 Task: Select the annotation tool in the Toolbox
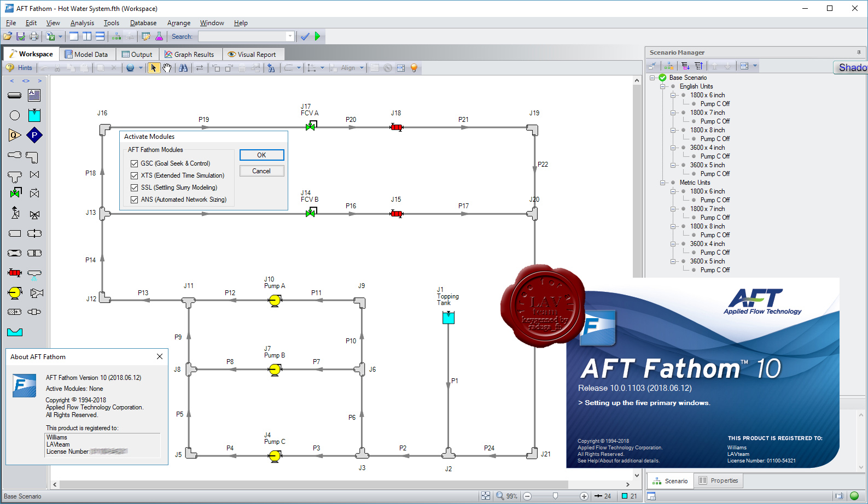34,96
